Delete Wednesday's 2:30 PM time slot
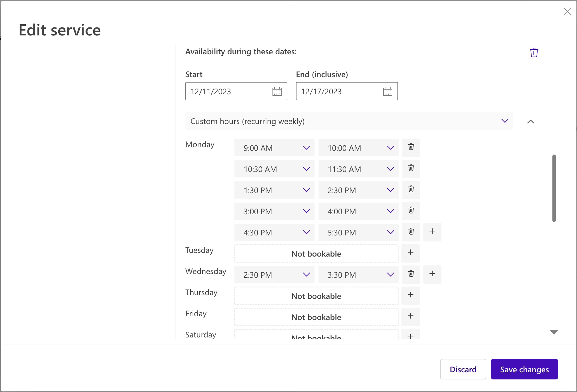The width and height of the screenshot is (577, 392). tap(411, 274)
